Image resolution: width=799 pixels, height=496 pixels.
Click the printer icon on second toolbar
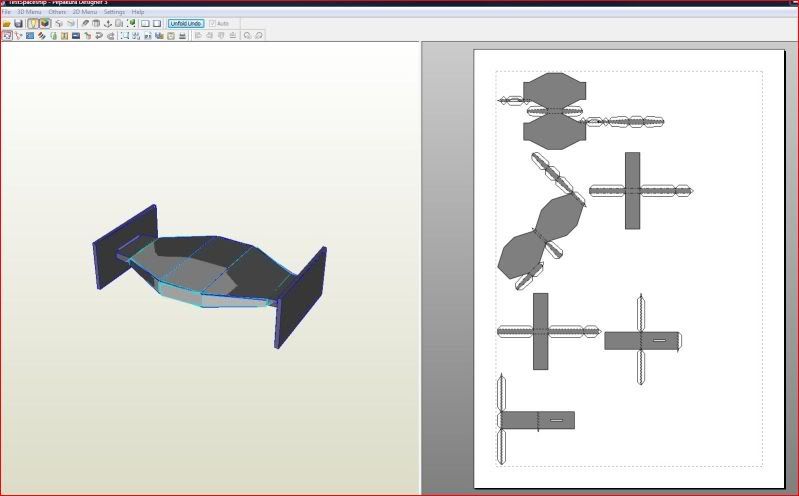[182, 36]
